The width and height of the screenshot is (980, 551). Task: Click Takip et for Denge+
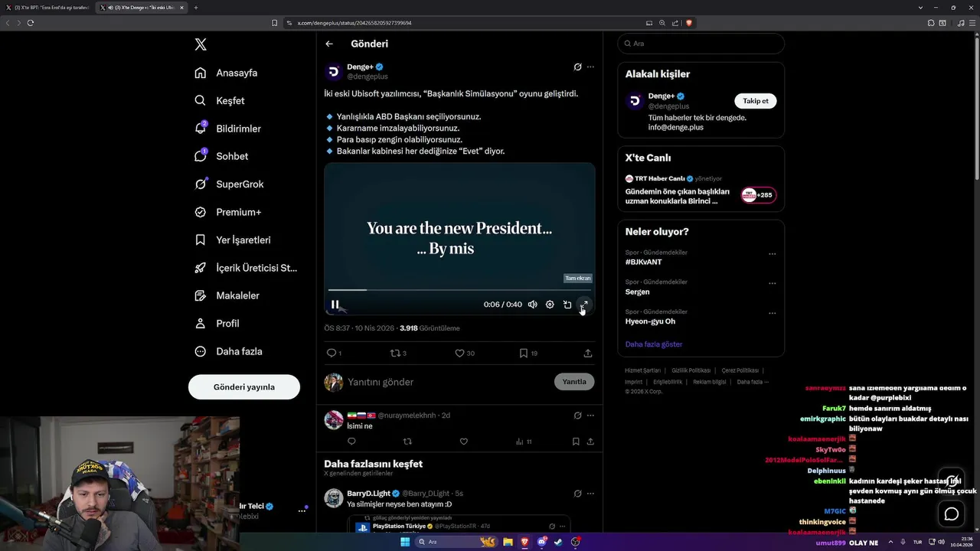point(755,101)
